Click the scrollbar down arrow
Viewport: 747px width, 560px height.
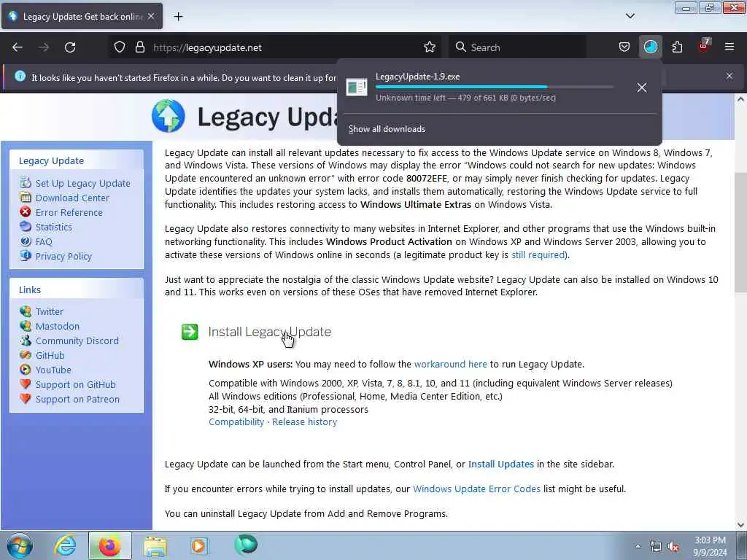[741, 525]
